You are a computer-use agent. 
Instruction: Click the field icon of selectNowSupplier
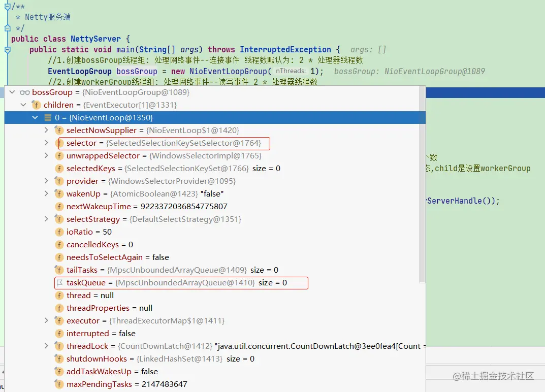[x=59, y=130]
